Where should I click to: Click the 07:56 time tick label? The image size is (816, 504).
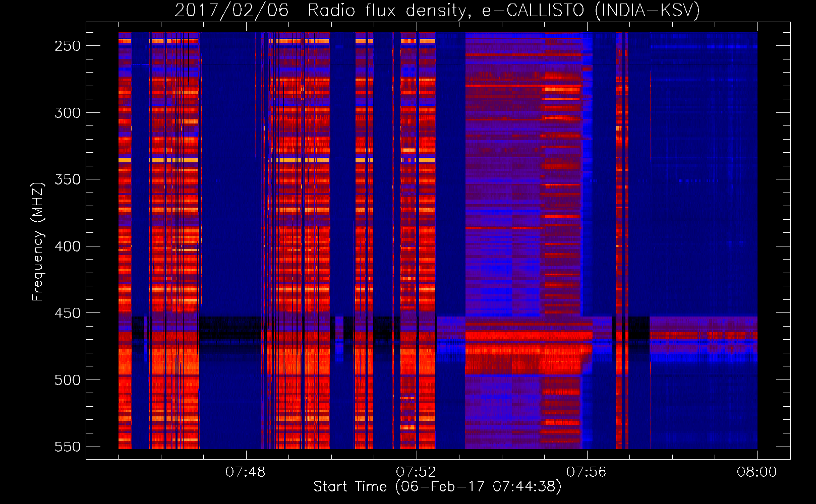tap(587, 472)
